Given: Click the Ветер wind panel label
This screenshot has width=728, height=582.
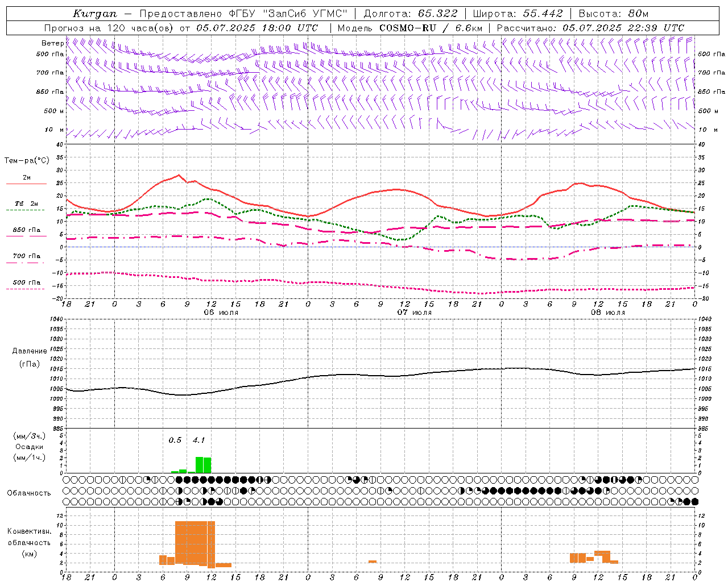Looking at the screenshot, I should 52,43.
